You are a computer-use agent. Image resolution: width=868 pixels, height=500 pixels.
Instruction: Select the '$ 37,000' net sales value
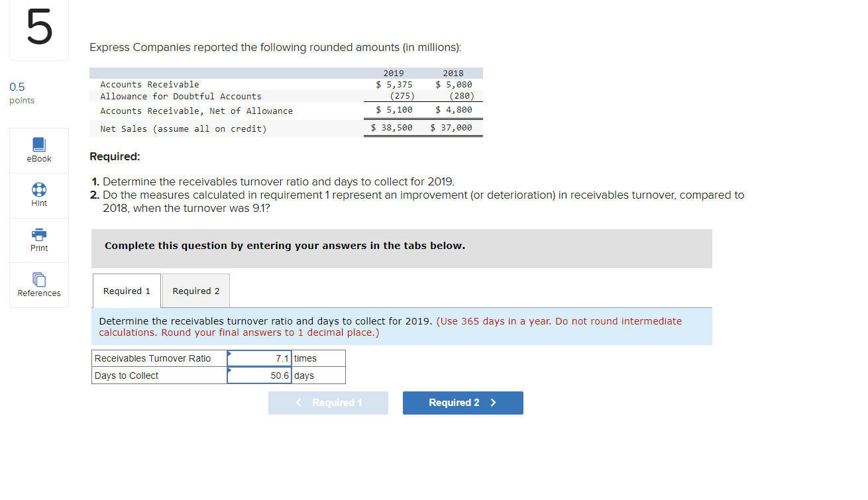(x=451, y=128)
